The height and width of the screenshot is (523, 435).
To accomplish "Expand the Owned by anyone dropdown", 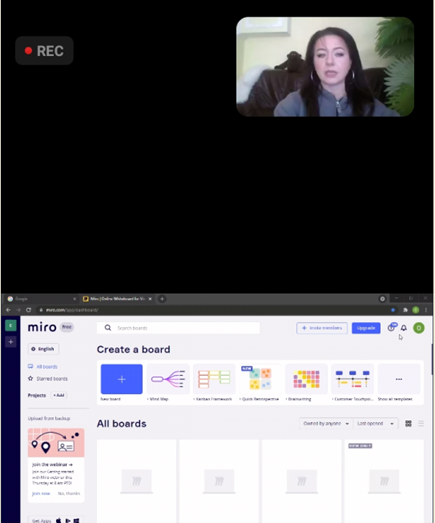I will point(326,423).
